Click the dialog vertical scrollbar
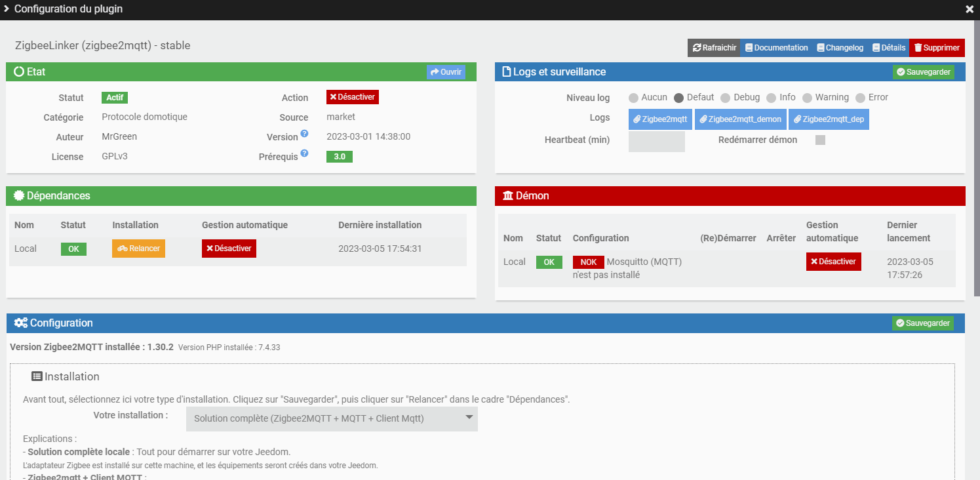 click(x=977, y=157)
